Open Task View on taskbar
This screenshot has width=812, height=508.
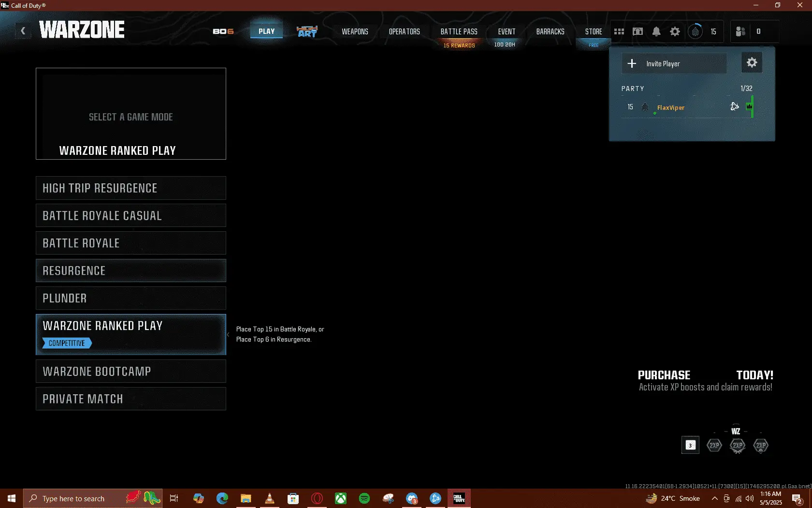tap(174, 498)
